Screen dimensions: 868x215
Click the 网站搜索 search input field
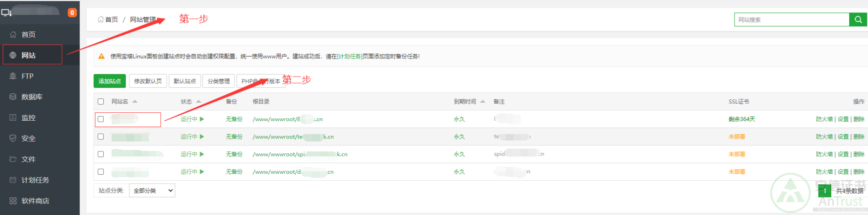(x=791, y=19)
